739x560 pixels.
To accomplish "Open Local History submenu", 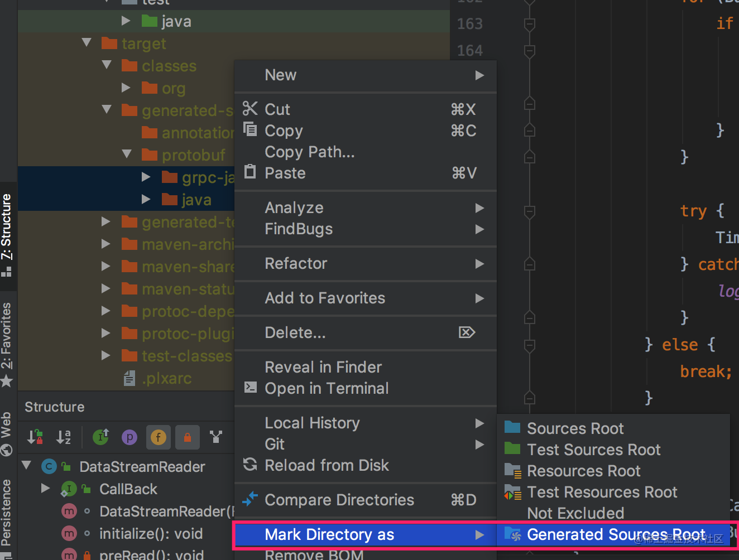I will pyautogui.click(x=366, y=423).
